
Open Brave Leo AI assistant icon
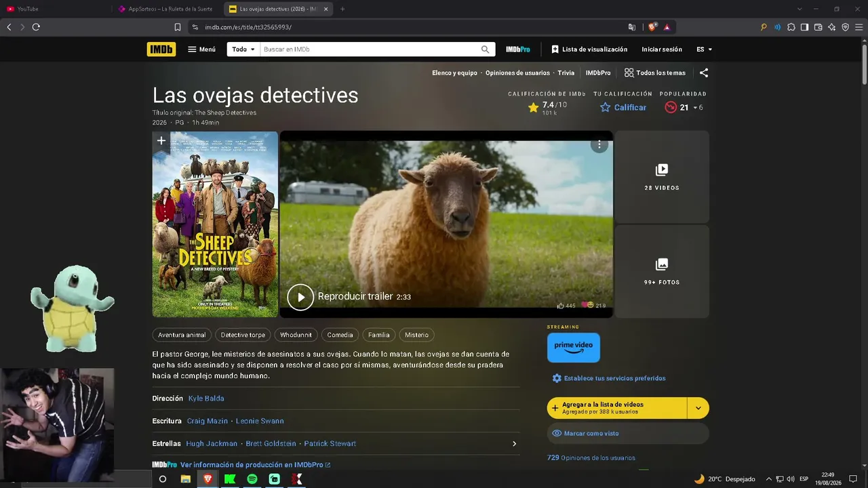click(831, 27)
